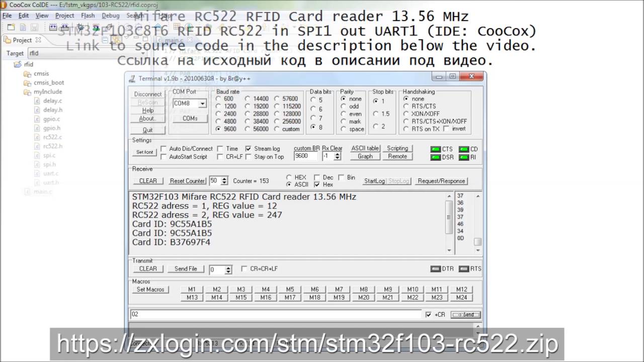Viewport: 644px width, 362px height.
Task: Select 115200 baud rate
Action: [x=278, y=107]
